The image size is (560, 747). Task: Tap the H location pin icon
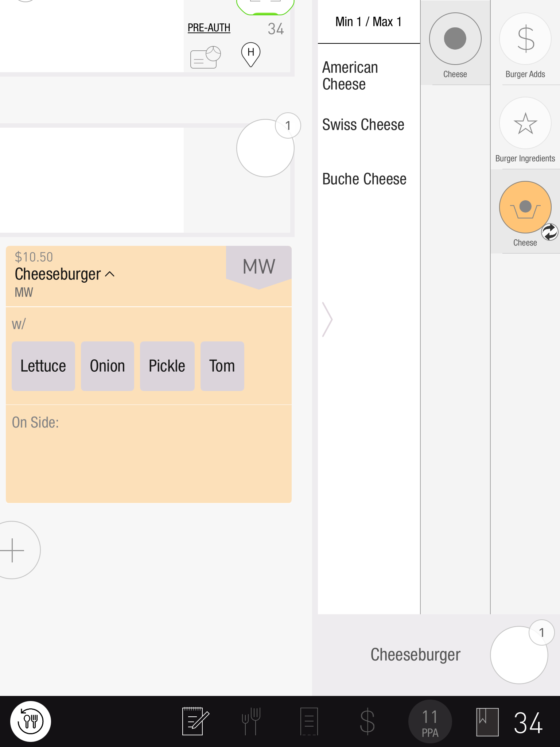tap(251, 54)
